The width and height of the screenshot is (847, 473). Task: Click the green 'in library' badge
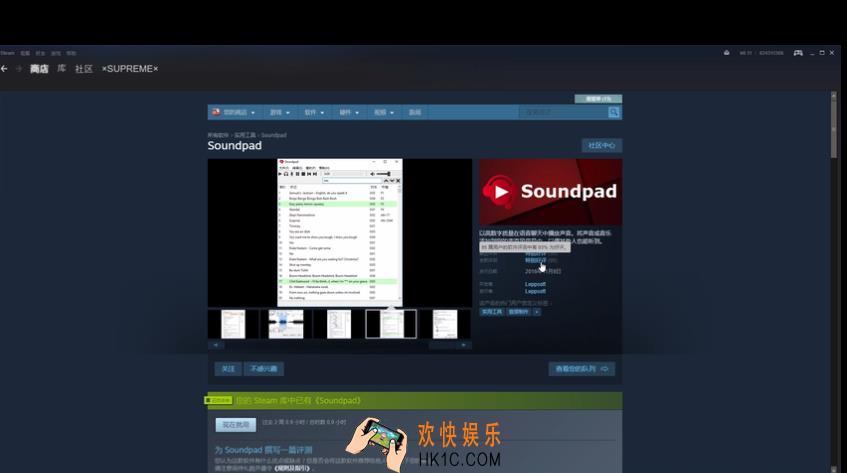[218, 400]
